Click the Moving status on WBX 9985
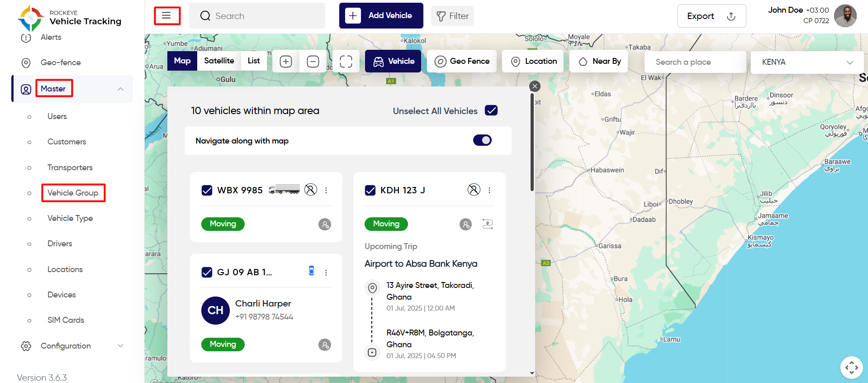Image resolution: width=868 pixels, height=383 pixels. coord(223,224)
